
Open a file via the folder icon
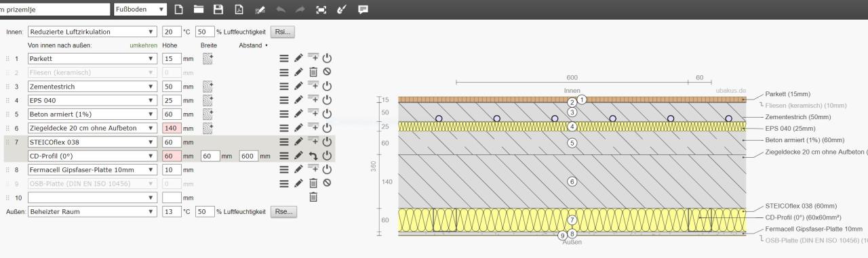[x=199, y=9]
